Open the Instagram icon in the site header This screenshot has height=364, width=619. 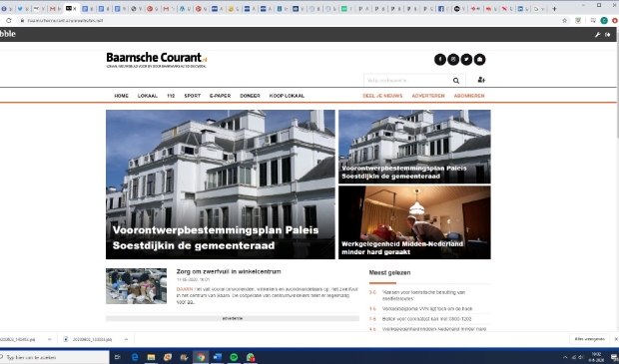(453, 60)
